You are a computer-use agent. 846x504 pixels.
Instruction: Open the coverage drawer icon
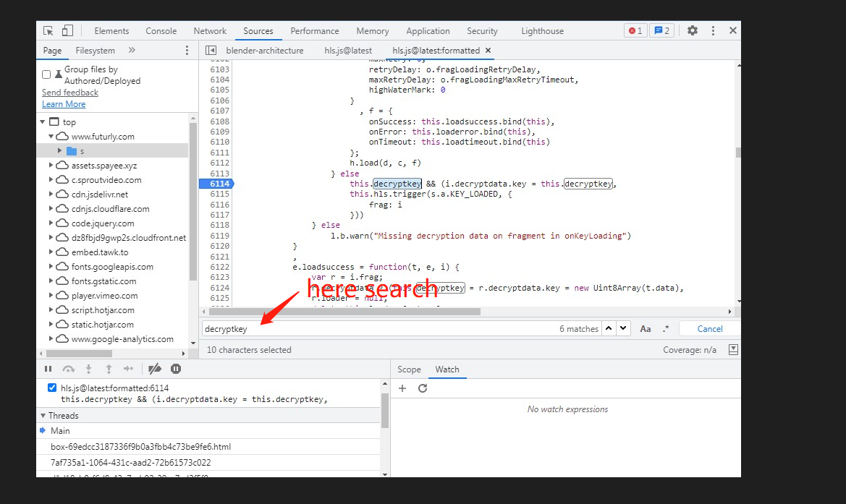pyautogui.click(x=733, y=349)
